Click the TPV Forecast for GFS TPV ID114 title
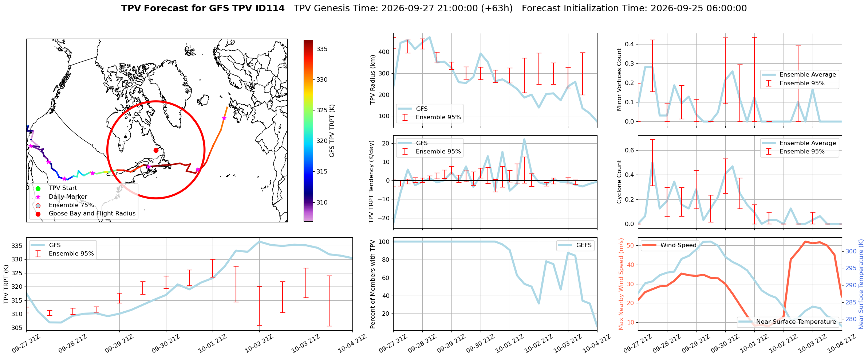The width and height of the screenshot is (868, 358). [203, 8]
